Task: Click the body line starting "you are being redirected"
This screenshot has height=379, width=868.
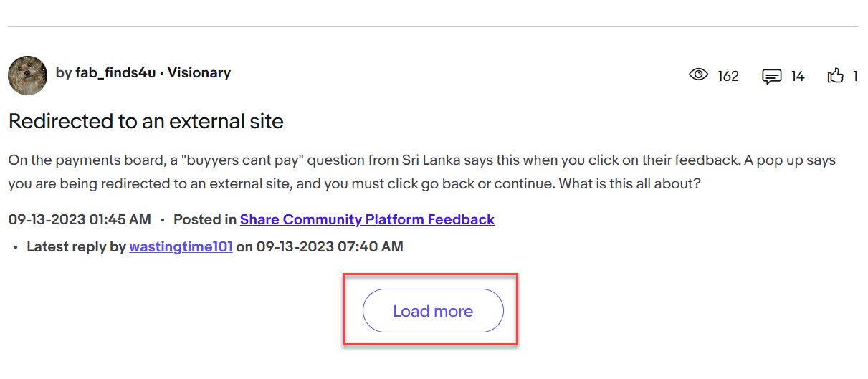Action: [x=354, y=184]
